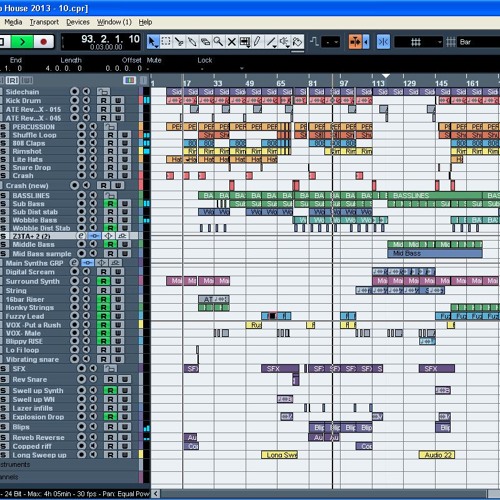Image resolution: width=500 pixels, height=500 pixels.
Task: Open Main Synths GRP edit channel 'e' button
Action: (x=74, y=263)
